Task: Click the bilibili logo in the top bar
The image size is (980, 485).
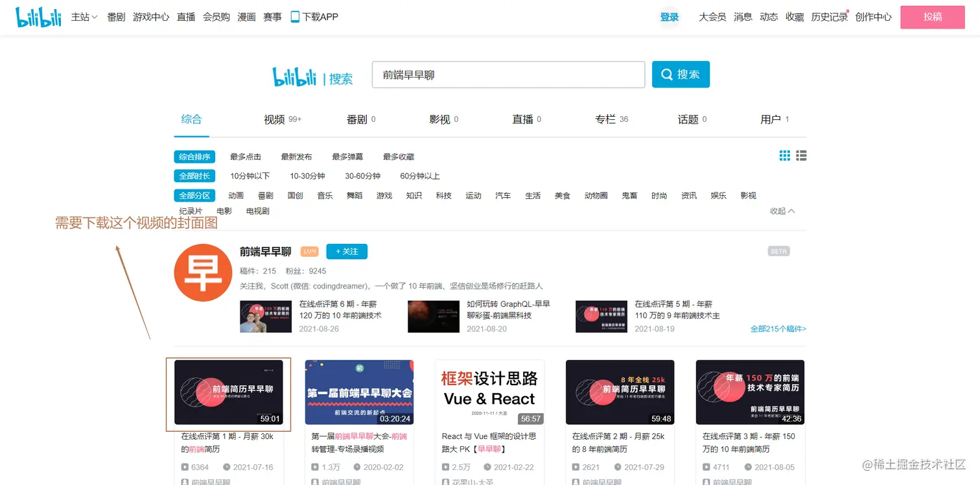Action: [x=38, y=18]
